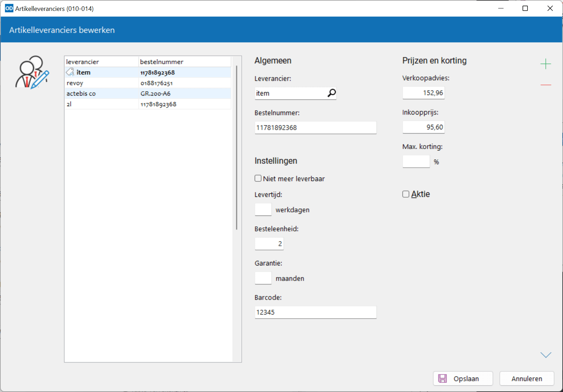Click the Max. korting percentage field
Viewport: 563px width, 392px height.
(416, 162)
